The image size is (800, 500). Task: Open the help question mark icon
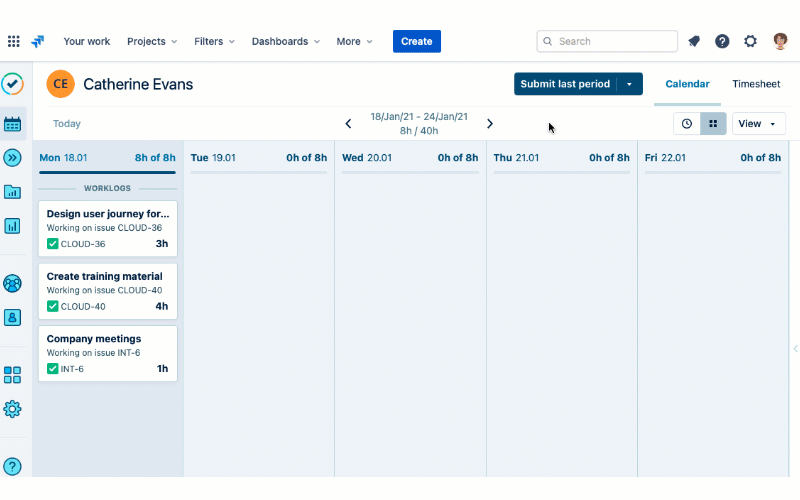(722, 41)
